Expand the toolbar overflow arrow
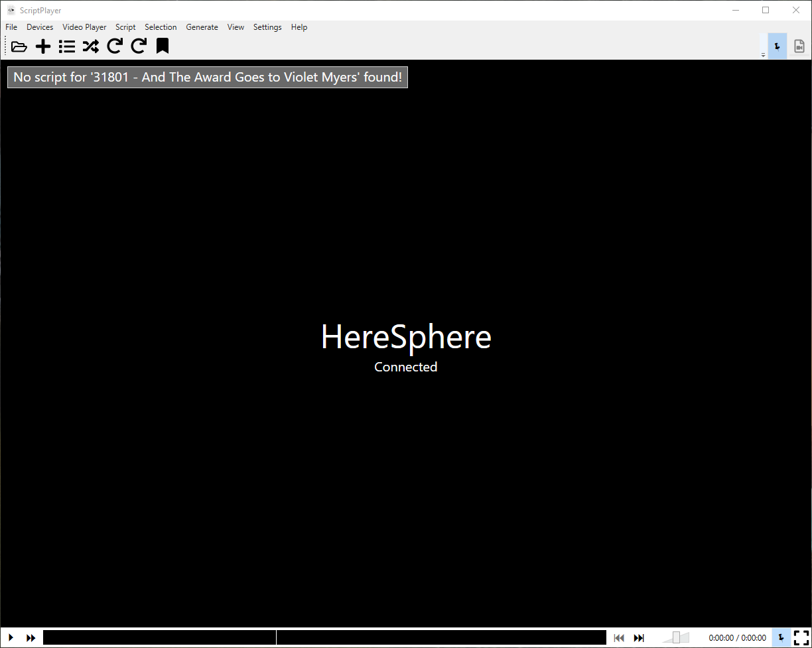 (763, 56)
